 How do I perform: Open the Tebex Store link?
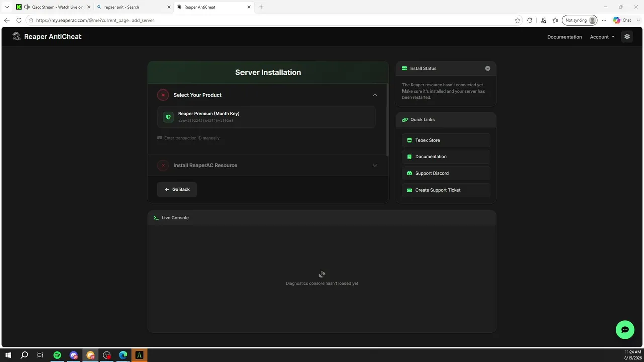[x=446, y=140]
